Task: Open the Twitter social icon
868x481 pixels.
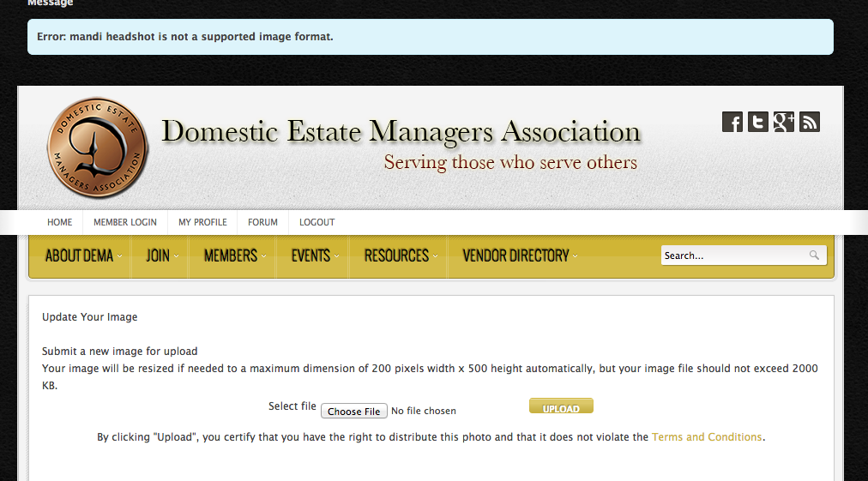Action: 758,122
